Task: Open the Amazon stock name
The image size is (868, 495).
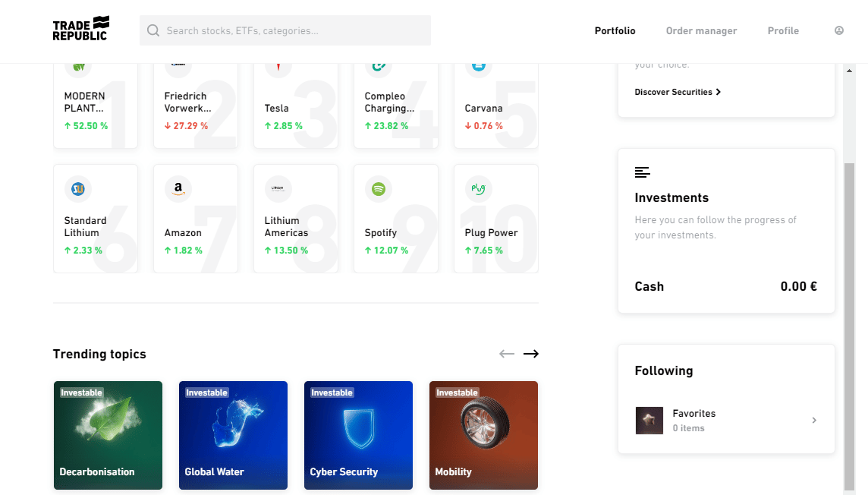Action: [183, 232]
